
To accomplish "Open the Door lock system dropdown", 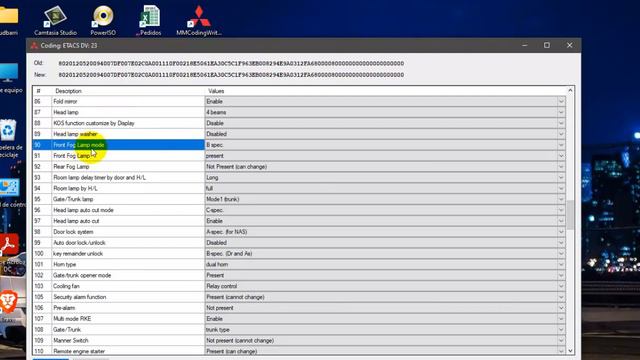I will [561, 232].
